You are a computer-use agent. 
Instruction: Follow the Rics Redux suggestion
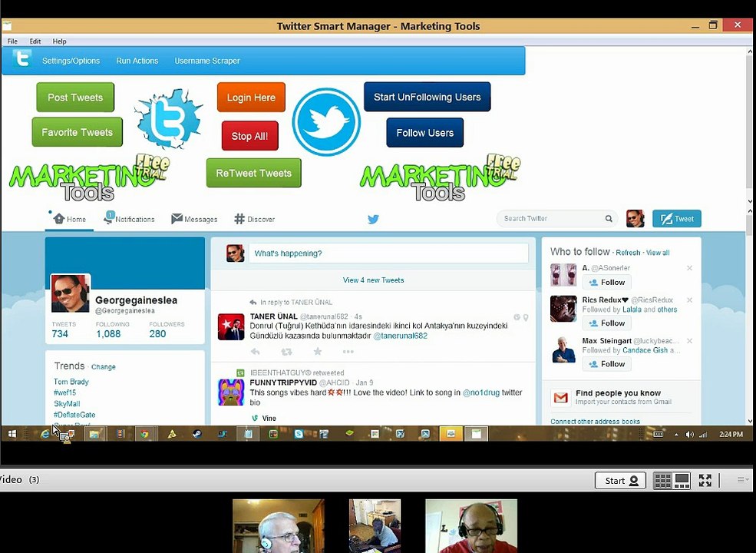[x=606, y=323]
